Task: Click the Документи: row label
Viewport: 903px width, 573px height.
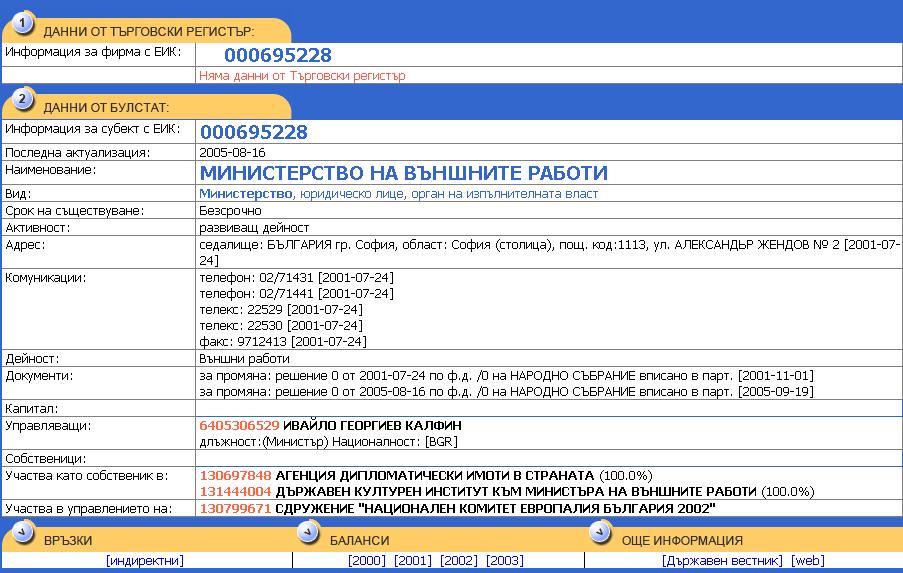Action: point(39,376)
